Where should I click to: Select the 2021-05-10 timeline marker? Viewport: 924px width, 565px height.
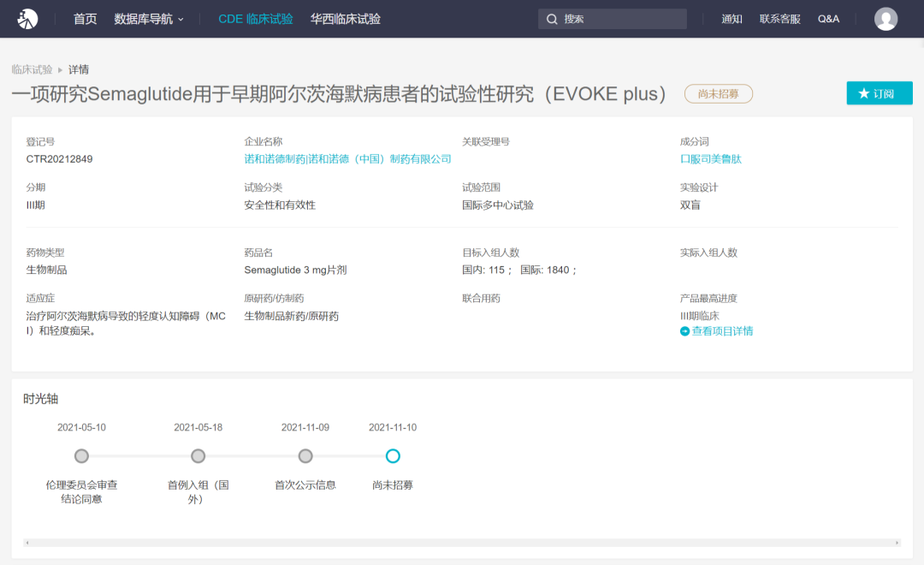click(81, 456)
